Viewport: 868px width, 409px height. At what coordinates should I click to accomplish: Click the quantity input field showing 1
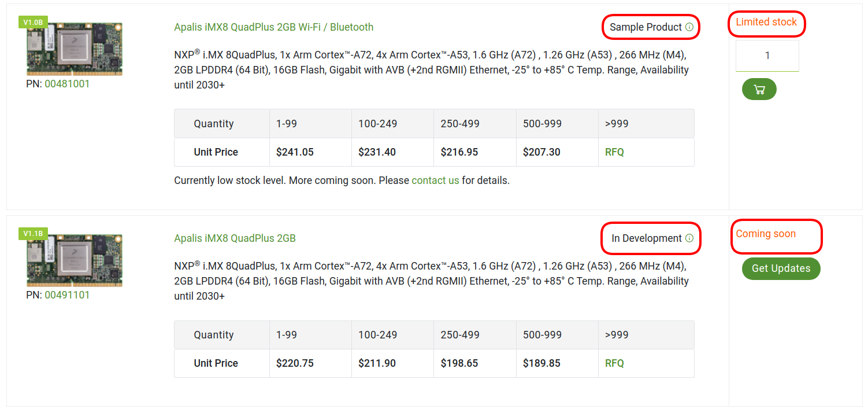pos(767,56)
